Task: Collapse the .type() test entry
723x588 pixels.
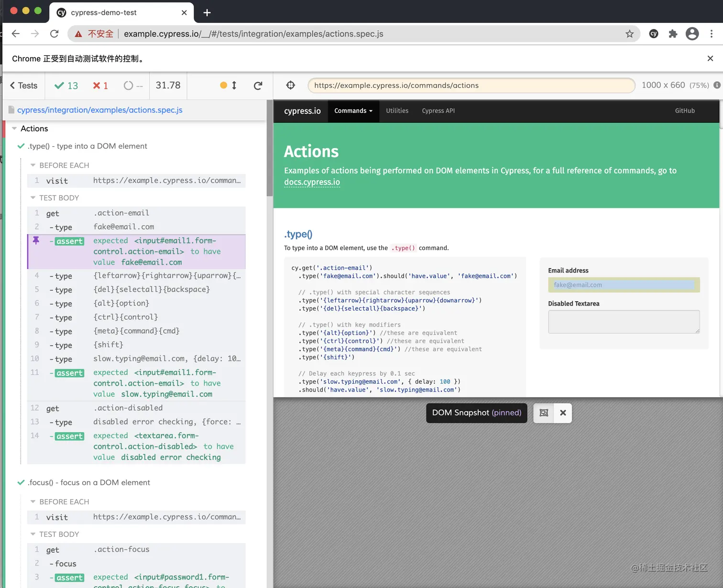Action: click(87, 146)
